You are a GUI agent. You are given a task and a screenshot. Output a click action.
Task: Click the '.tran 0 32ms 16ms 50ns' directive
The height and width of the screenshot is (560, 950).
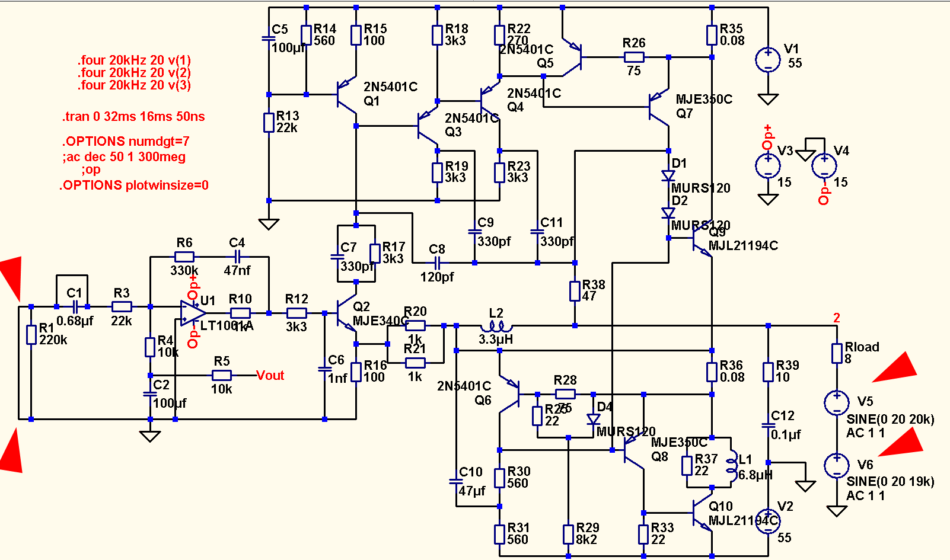133,117
